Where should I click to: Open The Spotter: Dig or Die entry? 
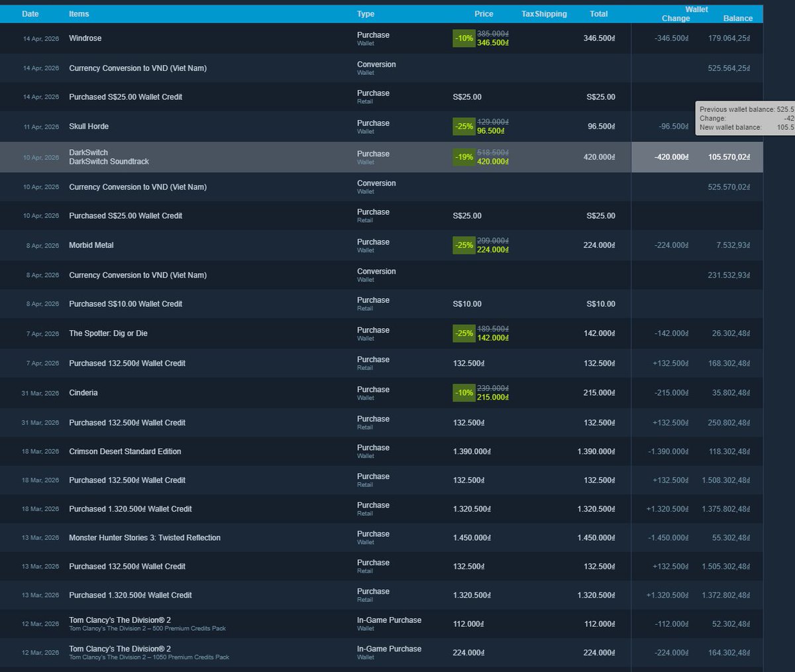click(382, 333)
